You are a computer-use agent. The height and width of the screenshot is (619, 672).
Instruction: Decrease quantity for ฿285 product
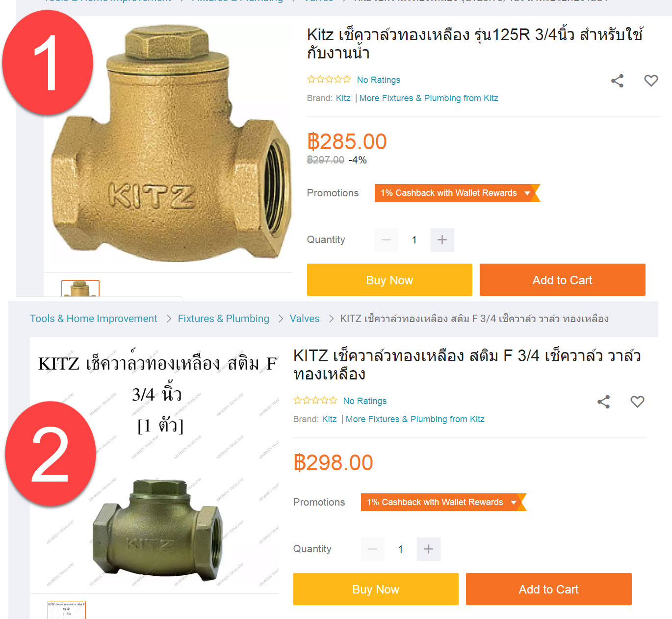[387, 240]
